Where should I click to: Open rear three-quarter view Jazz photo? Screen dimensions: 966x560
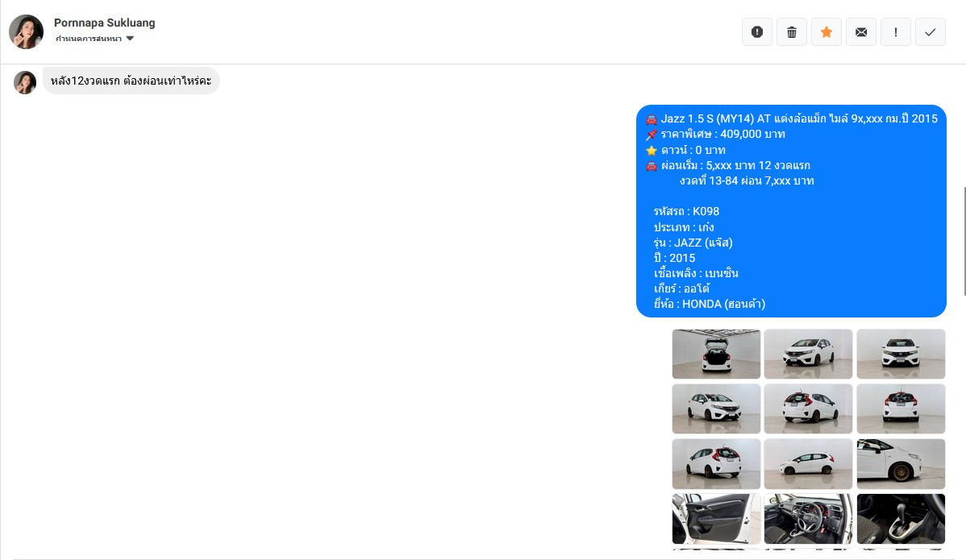coord(808,409)
